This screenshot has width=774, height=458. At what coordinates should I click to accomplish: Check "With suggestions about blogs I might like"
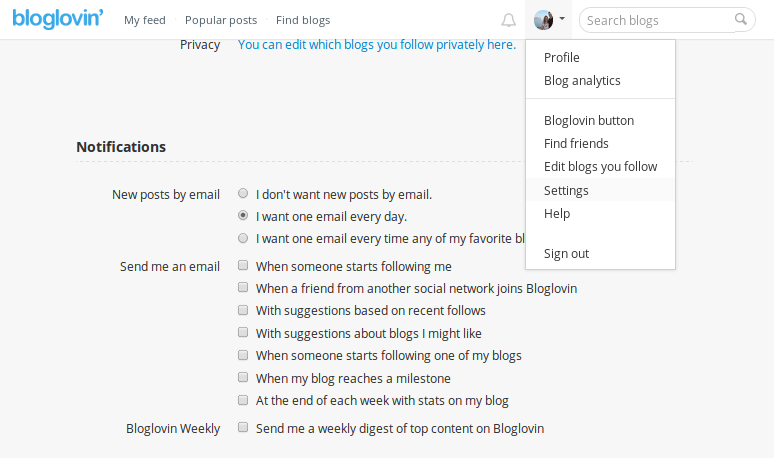[243, 333]
